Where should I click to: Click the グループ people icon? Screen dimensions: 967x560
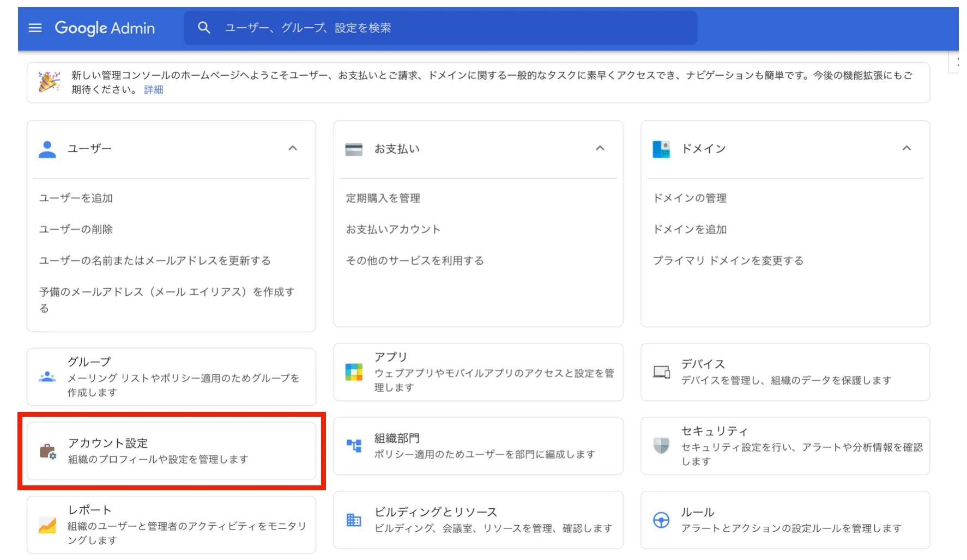[x=47, y=376]
